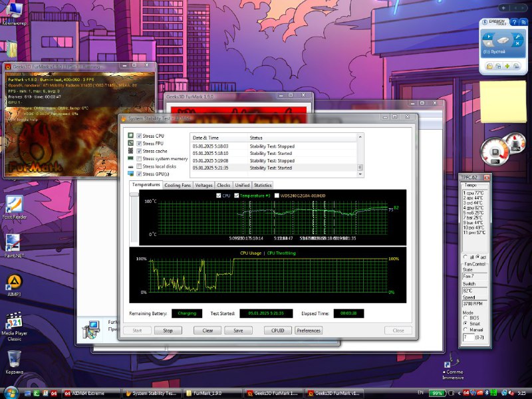Select Manual fan mode in TPFC
Image resolution: width=532 pixels, height=399 pixels.
coord(466,329)
